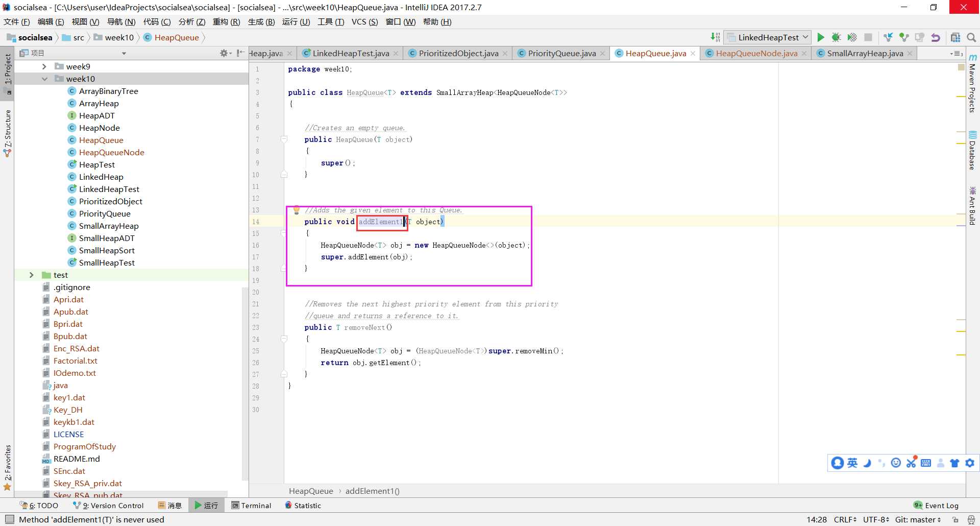Open the Statistic tool window
Image resolution: width=980 pixels, height=526 pixels.
[x=303, y=506]
